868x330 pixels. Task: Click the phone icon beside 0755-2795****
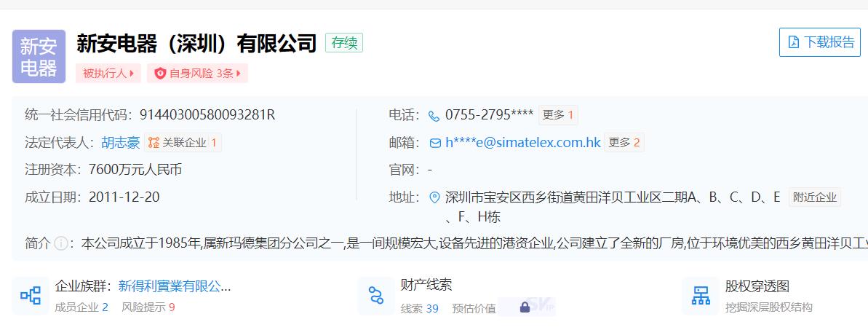tap(434, 115)
